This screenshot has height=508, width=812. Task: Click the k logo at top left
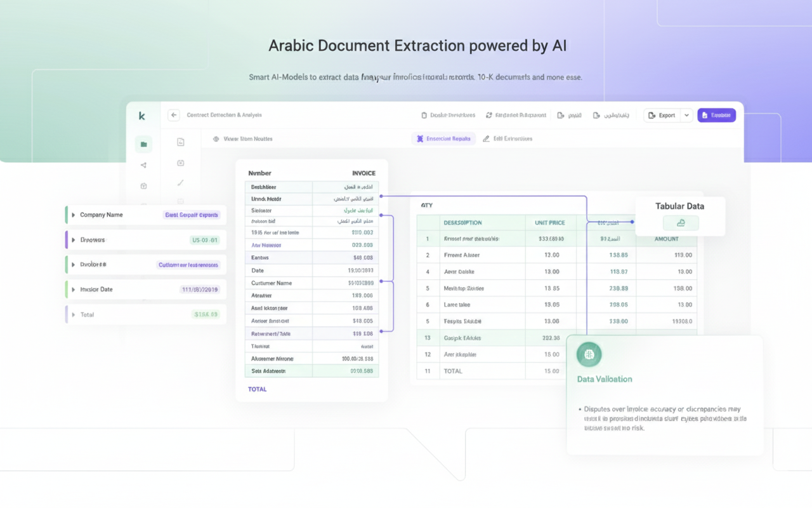click(x=142, y=116)
